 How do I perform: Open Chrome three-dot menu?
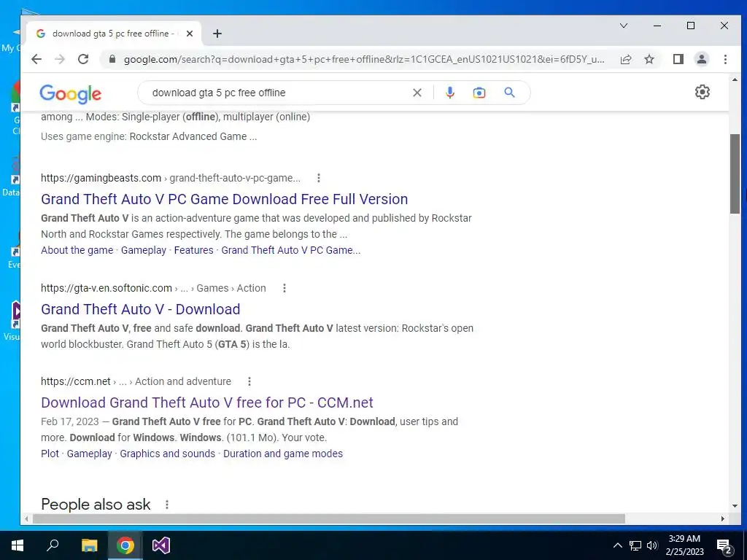pyautogui.click(x=725, y=59)
